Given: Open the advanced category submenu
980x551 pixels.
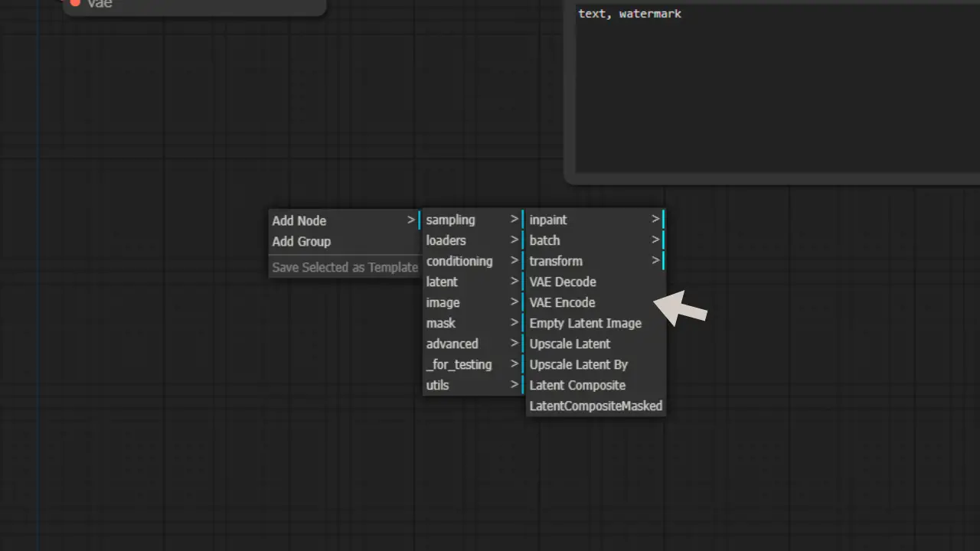Looking at the screenshot, I should click(x=472, y=344).
